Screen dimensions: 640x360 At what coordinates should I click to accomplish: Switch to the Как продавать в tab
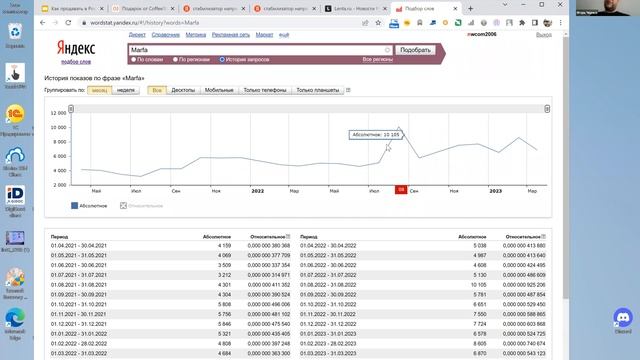(73, 8)
